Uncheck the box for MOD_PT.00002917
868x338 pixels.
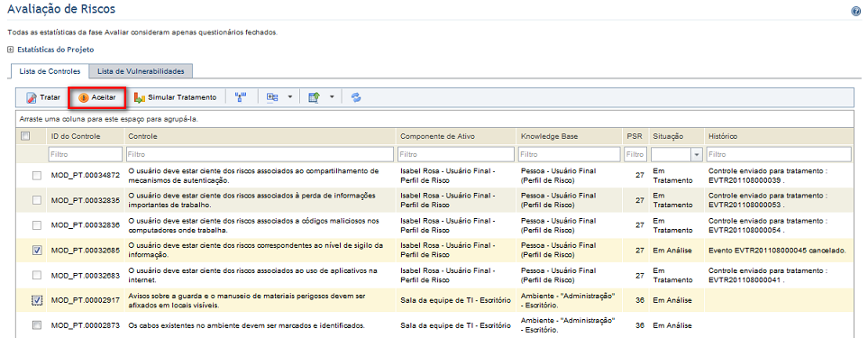(37, 300)
